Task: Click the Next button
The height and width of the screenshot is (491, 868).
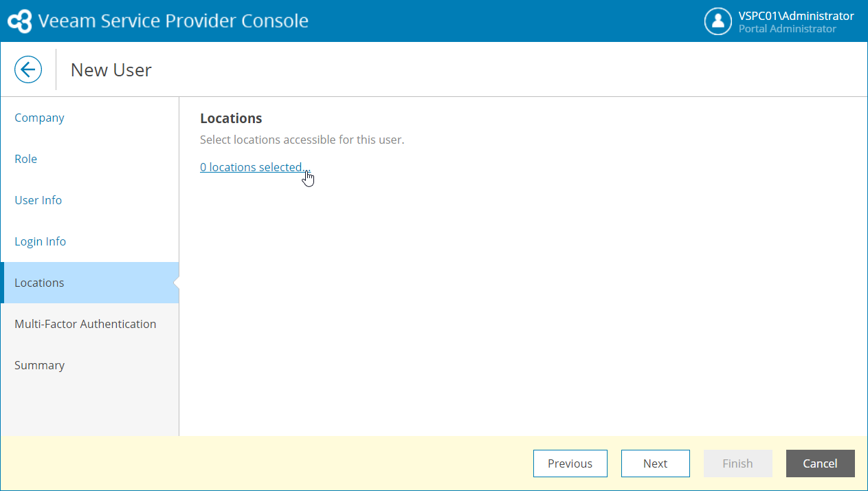Action: [656, 463]
